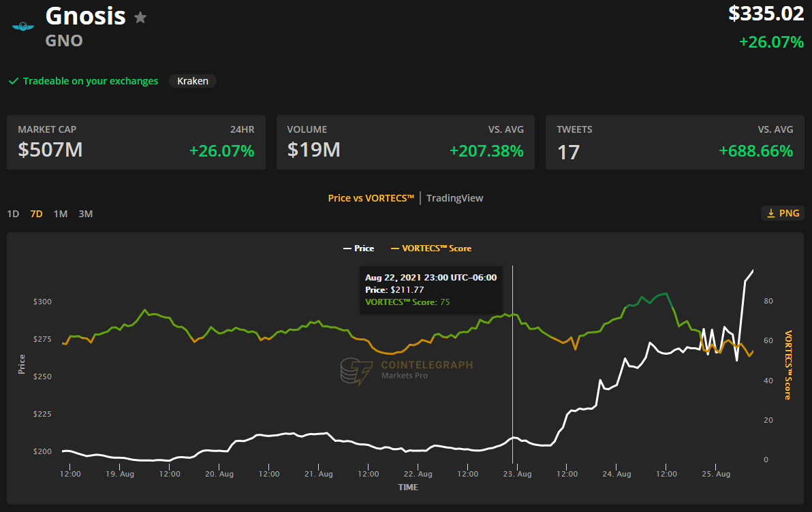Open the Market Cap stat card
The width and height of the screenshot is (812, 512).
136,142
